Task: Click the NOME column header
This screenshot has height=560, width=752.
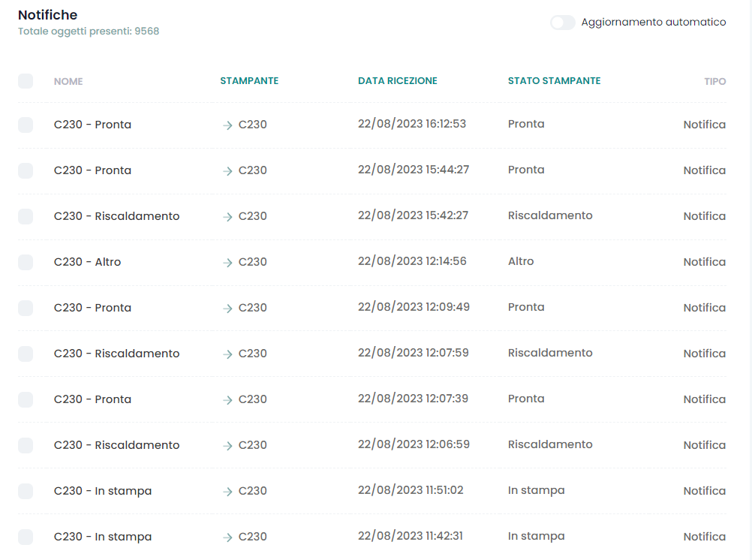Action: point(68,81)
